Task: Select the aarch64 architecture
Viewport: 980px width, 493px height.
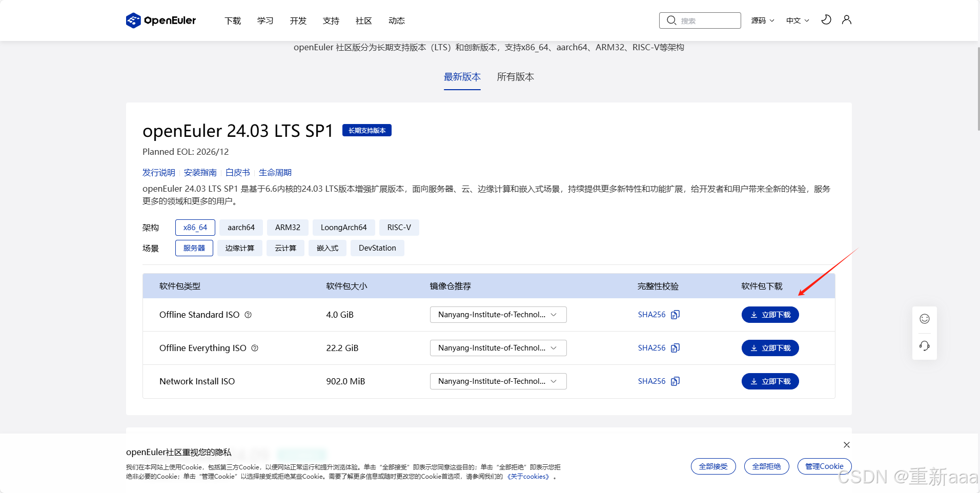Action: point(241,228)
